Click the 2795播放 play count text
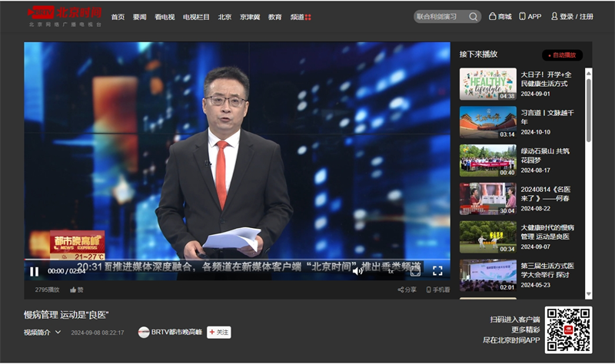Viewport: 615px width, 364px height. tap(47, 290)
